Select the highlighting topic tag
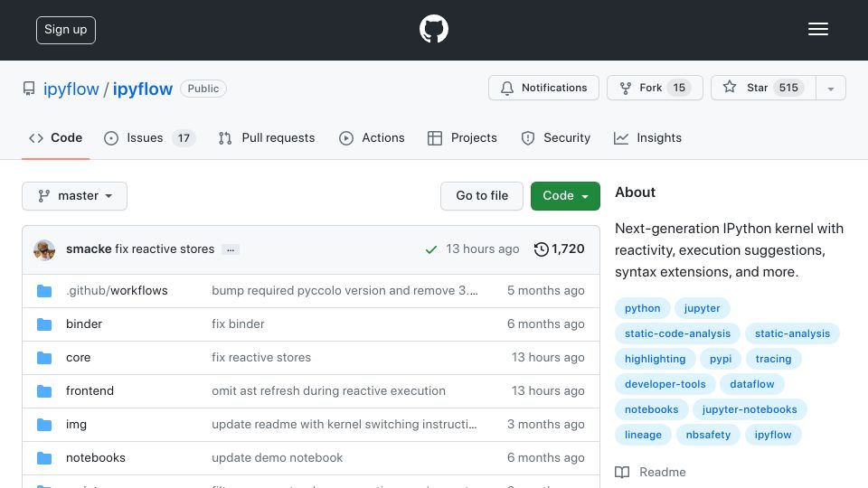The width and height of the screenshot is (868, 488). 655,359
